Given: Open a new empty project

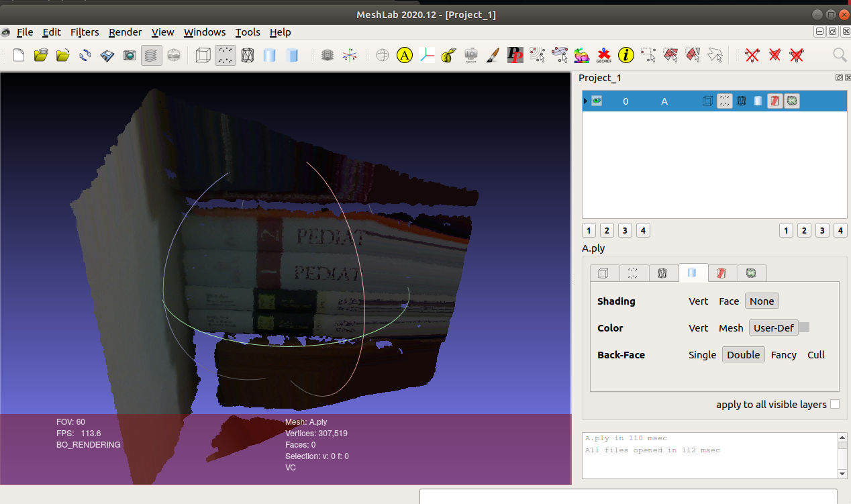Looking at the screenshot, I should click(x=17, y=55).
